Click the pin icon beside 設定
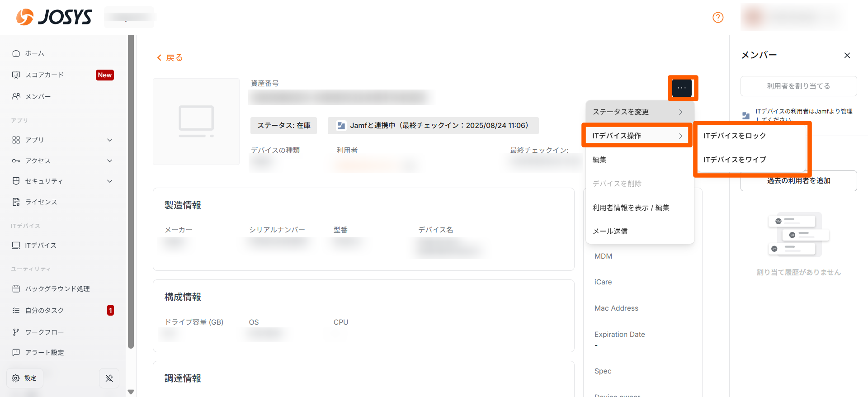This screenshot has width=868, height=397. tap(109, 378)
